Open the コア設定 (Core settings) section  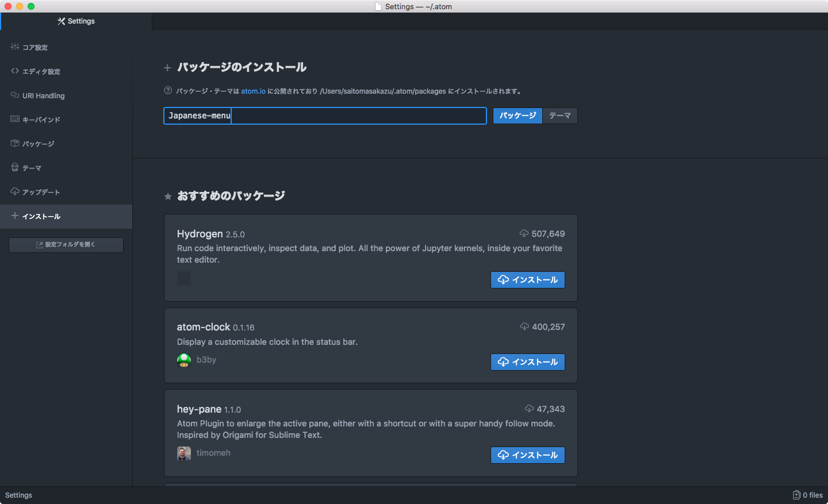pyautogui.click(x=66, y=47)
